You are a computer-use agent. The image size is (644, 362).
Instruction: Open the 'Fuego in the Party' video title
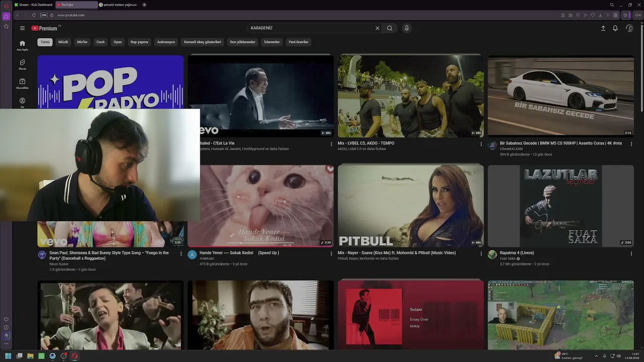point(109,255)
